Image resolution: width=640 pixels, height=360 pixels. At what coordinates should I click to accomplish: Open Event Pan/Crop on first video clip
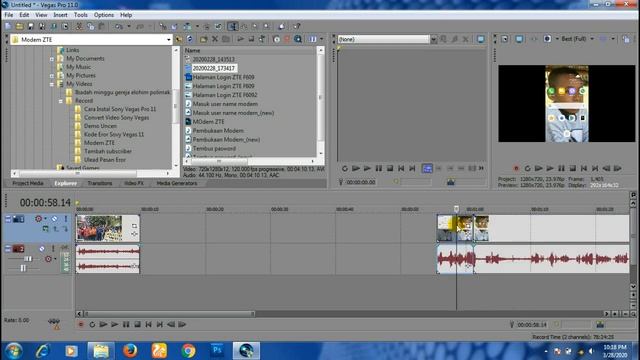(x=134, y=226)
